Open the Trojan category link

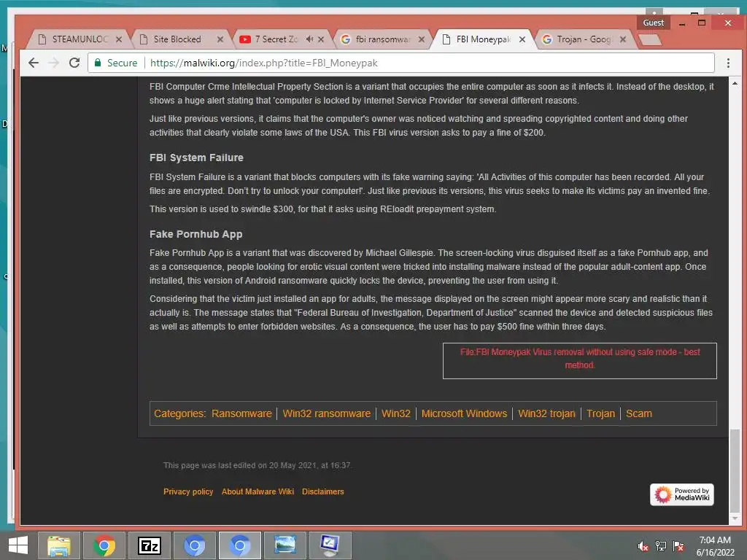601,413
